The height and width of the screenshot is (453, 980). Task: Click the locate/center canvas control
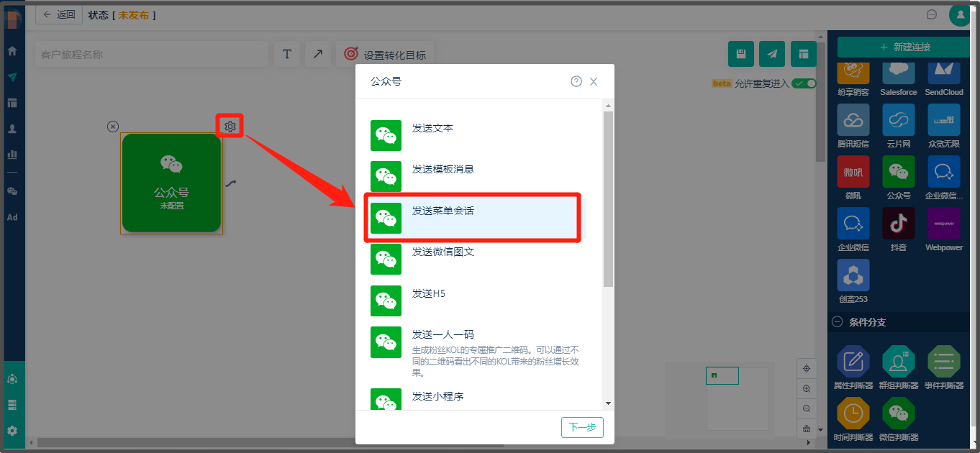(x=807, y=368)
